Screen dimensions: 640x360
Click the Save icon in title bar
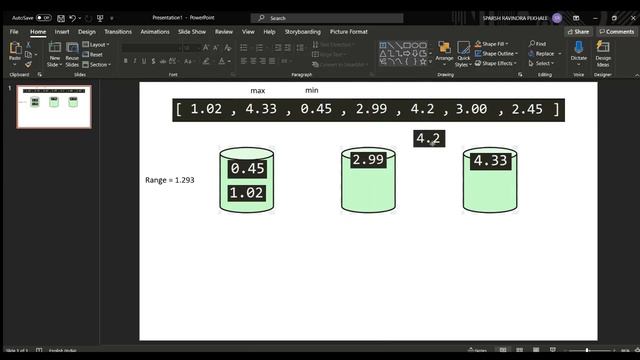[x=61, y=18]
